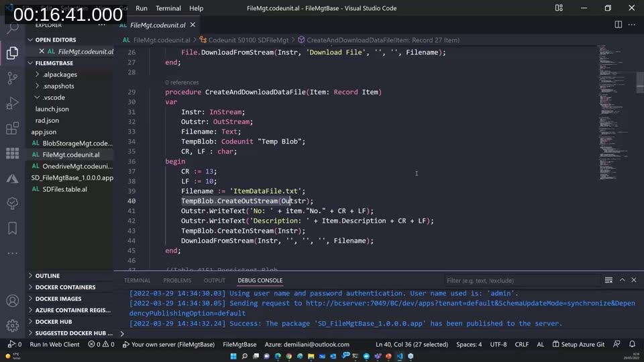Click the editor vertical scrollbar thumb
The image size is (644, 362).
coord(640,82)
